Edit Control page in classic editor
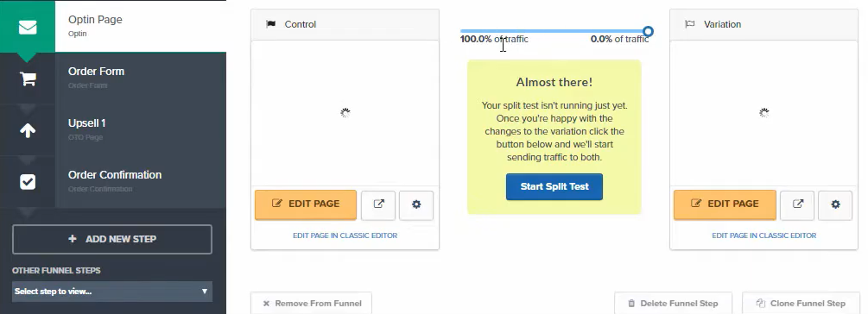Screen dimensions: 868x314 pos(345,235)
